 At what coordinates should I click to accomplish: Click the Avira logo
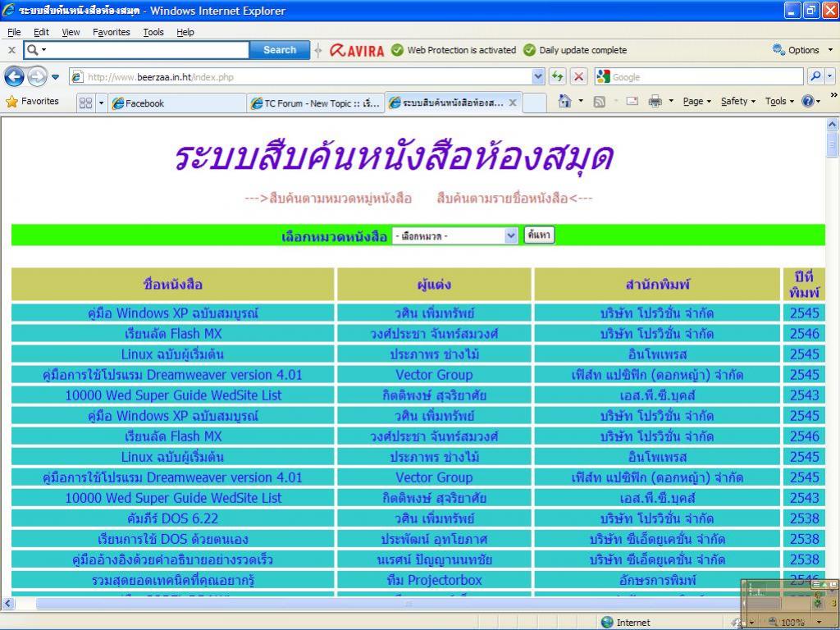358,50
